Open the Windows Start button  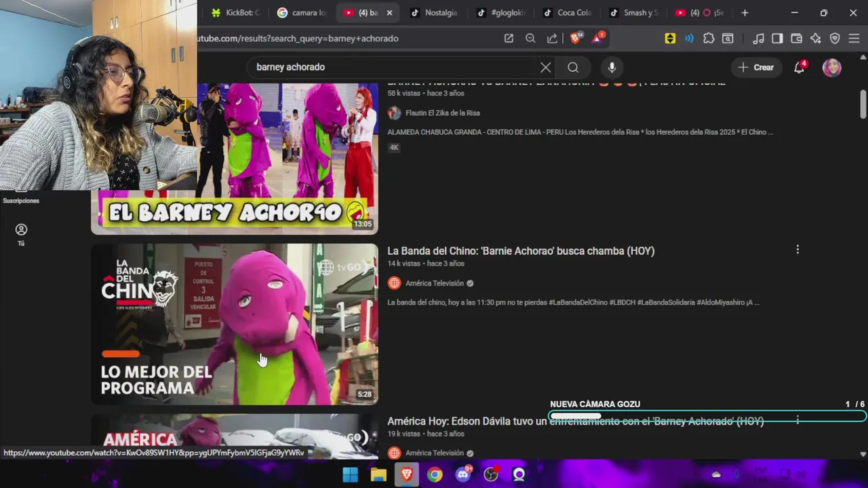pyautogui.click(x=350, y=474)
